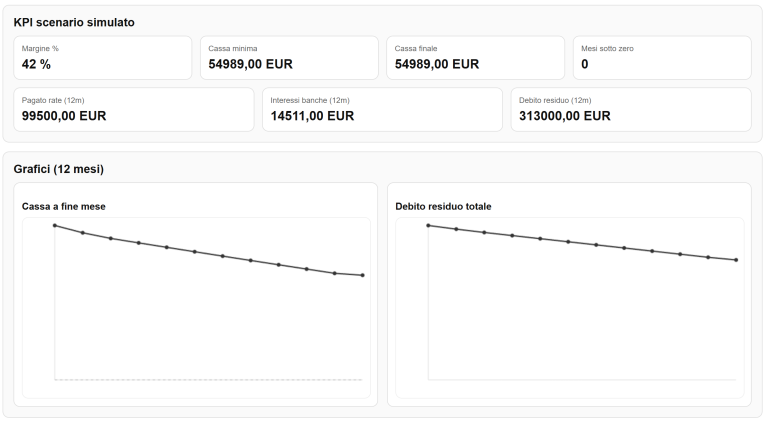Screen dimensions: 768x422
Task: Select last data point in Debito residuo totale chart
Action: click(736, 260)
